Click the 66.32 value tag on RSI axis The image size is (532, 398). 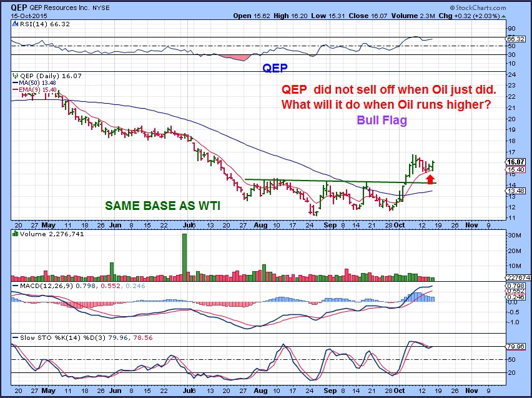[x=516, y=39]
